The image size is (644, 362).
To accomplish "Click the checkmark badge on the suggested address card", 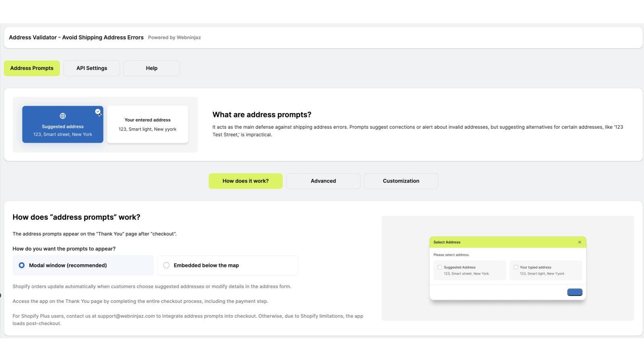I will (x=98, y=111).
